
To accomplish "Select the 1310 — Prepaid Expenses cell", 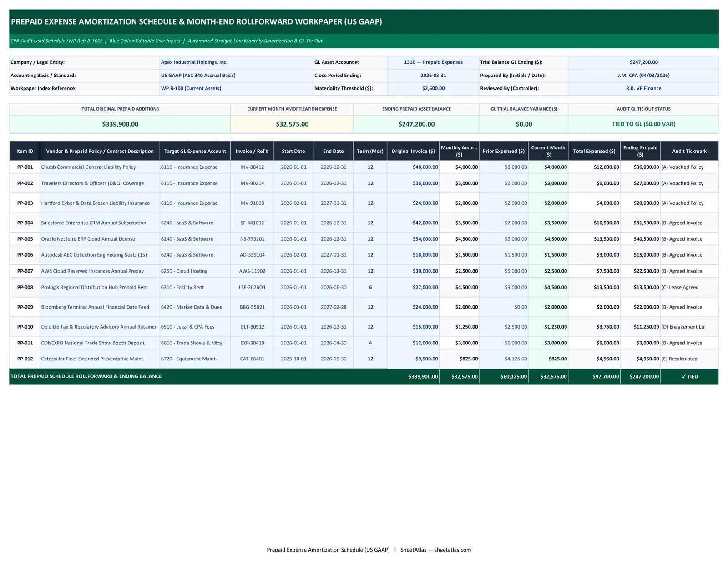I will tap(433, 62).
